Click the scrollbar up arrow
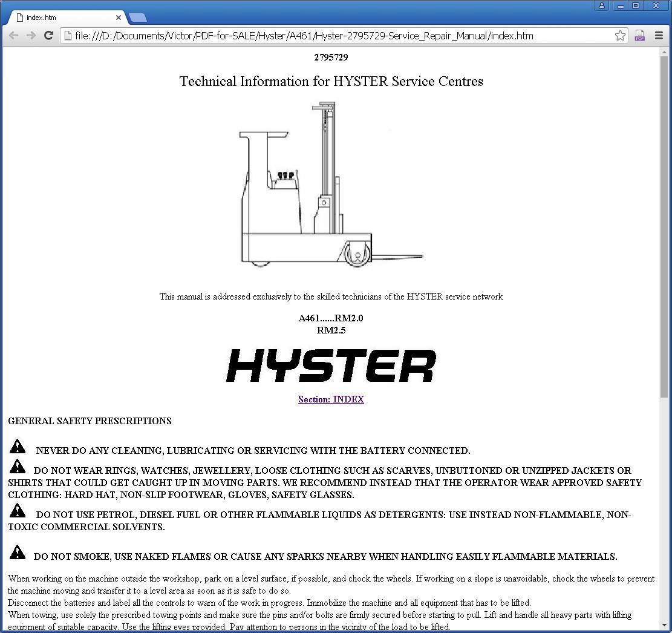The width and height of the screenshot is (672, 633). [664, 51]
